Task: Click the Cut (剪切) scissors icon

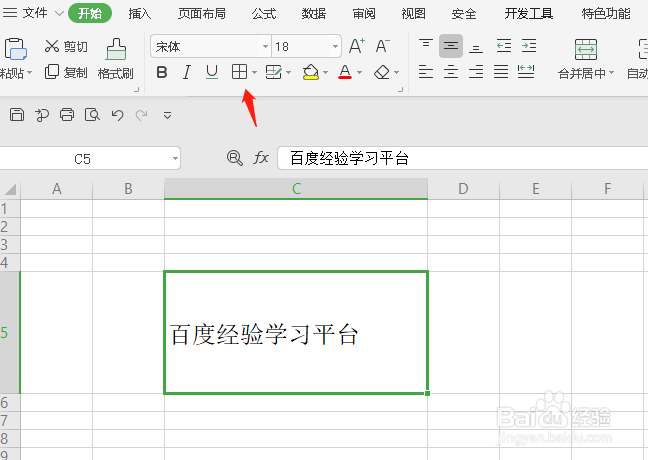Action: click(x=52, y=46)
